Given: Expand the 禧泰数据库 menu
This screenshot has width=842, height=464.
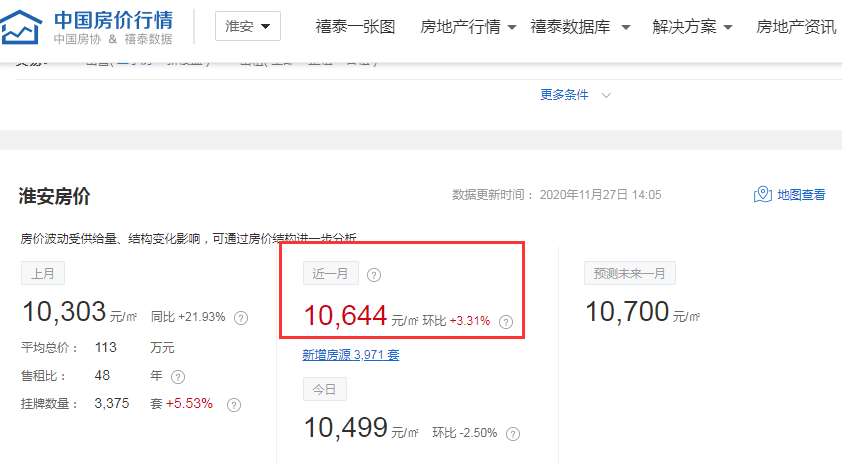Looking at the screenshot, I should pos(580,26).
